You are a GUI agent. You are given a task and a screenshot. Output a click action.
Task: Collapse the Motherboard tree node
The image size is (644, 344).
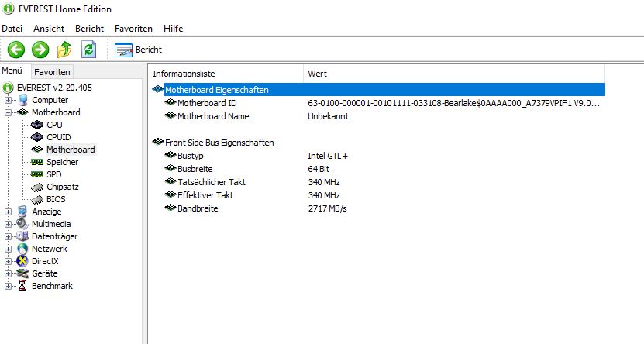8,112
